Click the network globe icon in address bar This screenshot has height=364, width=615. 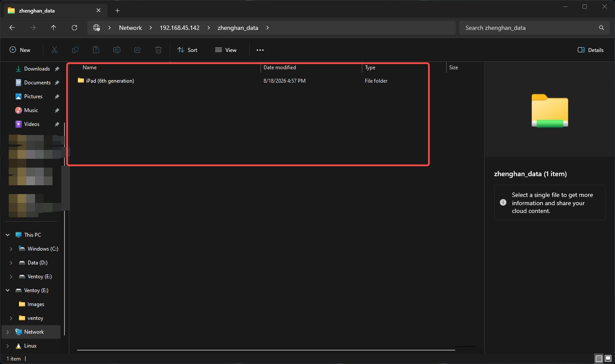97,28
